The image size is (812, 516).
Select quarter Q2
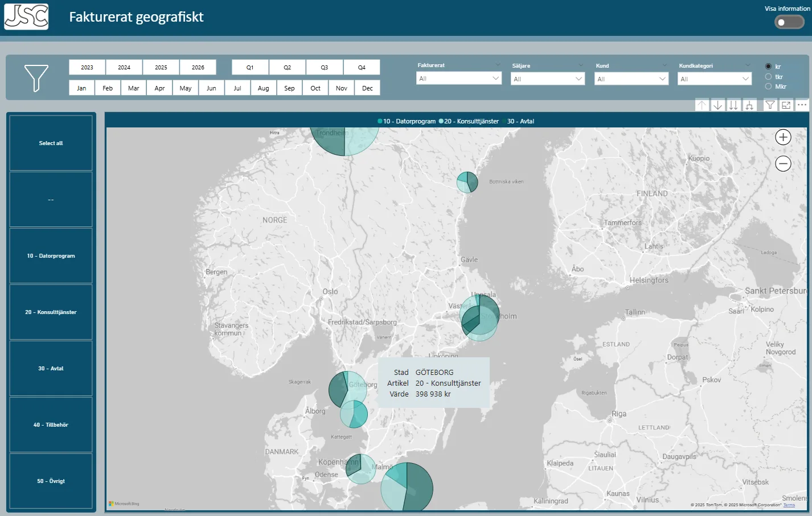click(x=288, y=67)
